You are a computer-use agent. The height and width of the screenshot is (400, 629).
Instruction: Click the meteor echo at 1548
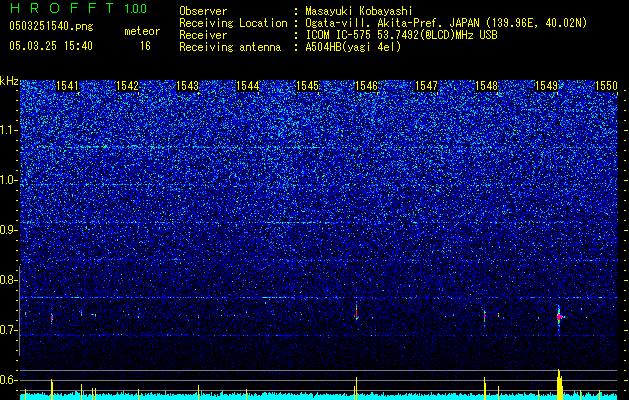coord(485,316)
